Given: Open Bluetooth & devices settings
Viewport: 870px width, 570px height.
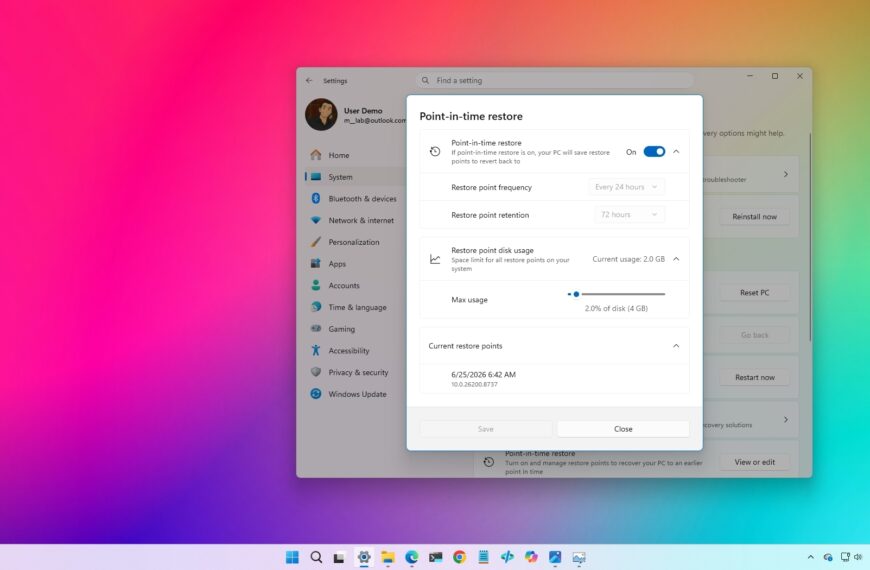Looking at the screenshot, I should [355, 199].
